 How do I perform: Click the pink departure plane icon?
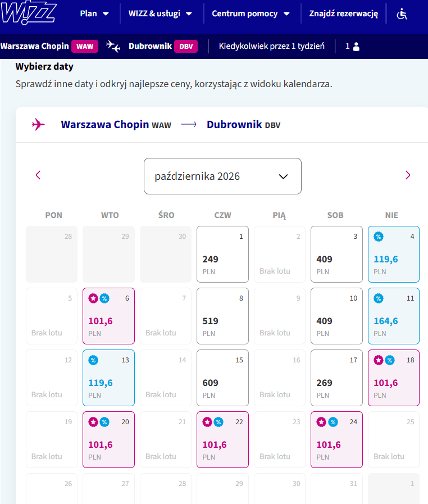(38, 124)
